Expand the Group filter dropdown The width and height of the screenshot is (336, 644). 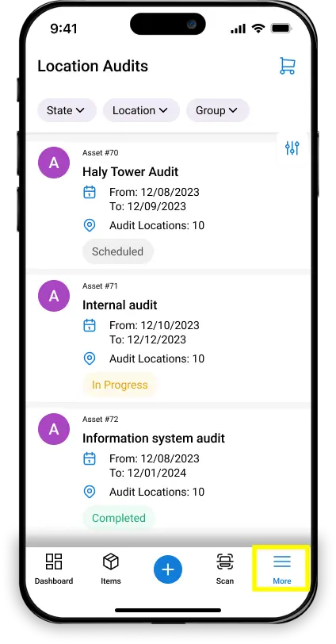pyautogui.click(x=218, y=110)
